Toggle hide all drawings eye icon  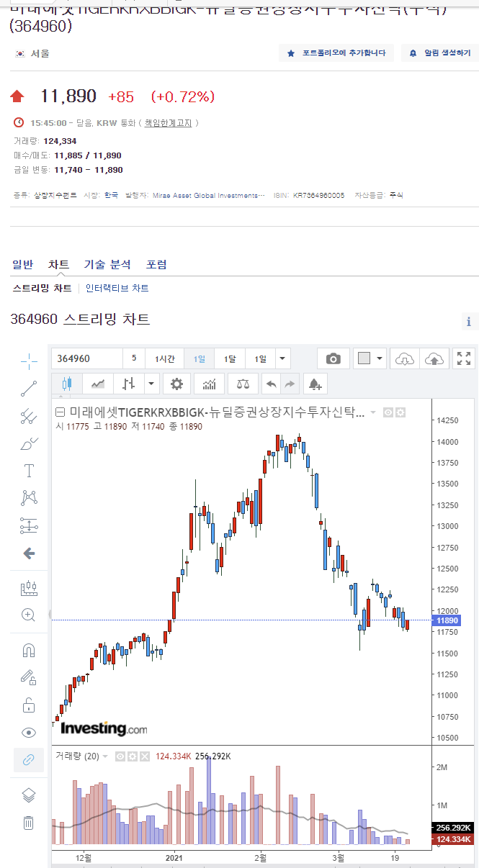[x=29, y=733]
